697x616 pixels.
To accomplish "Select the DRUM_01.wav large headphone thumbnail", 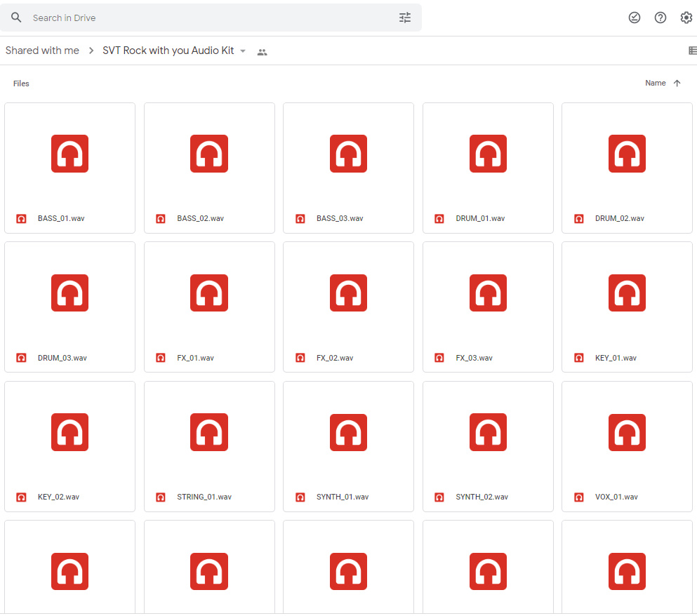I will (488, 154).
